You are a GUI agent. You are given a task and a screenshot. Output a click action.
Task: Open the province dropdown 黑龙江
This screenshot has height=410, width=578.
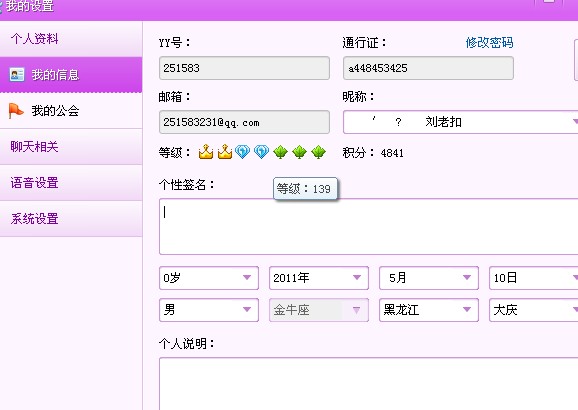429,310
